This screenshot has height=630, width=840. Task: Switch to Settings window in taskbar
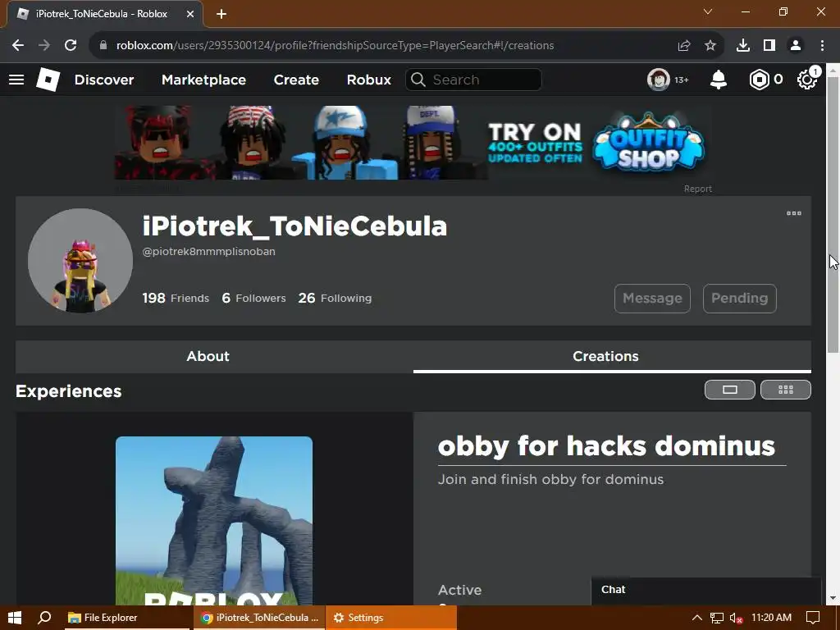[x=391, y=618]
